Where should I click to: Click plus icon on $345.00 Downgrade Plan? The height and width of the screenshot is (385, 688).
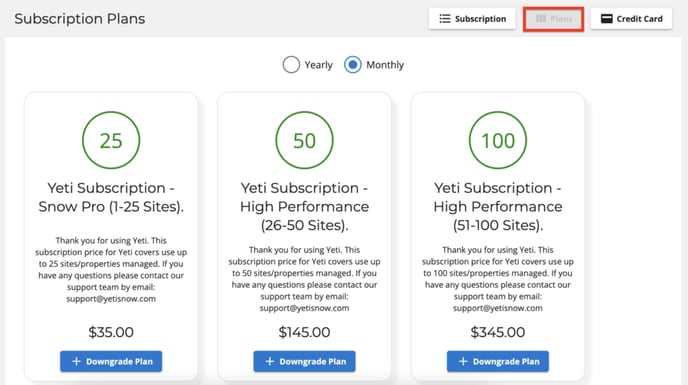click(x=463, y=361)
